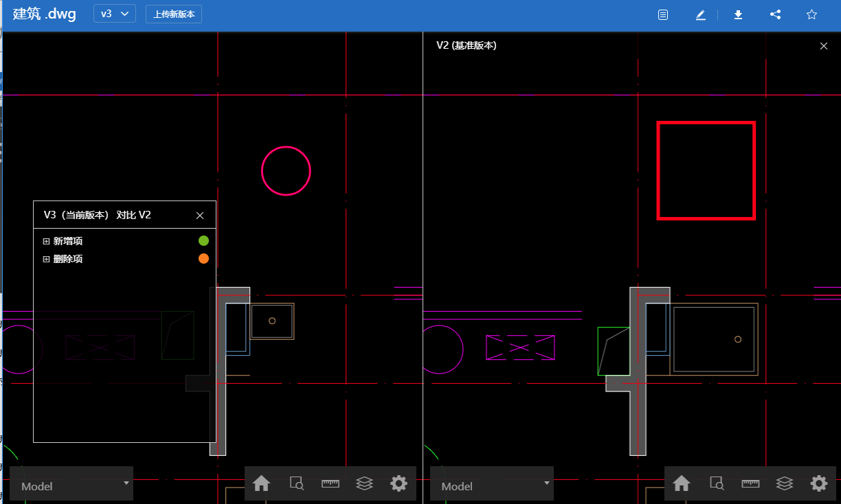Activate the ruler measure tool in the left viewer

330,483
